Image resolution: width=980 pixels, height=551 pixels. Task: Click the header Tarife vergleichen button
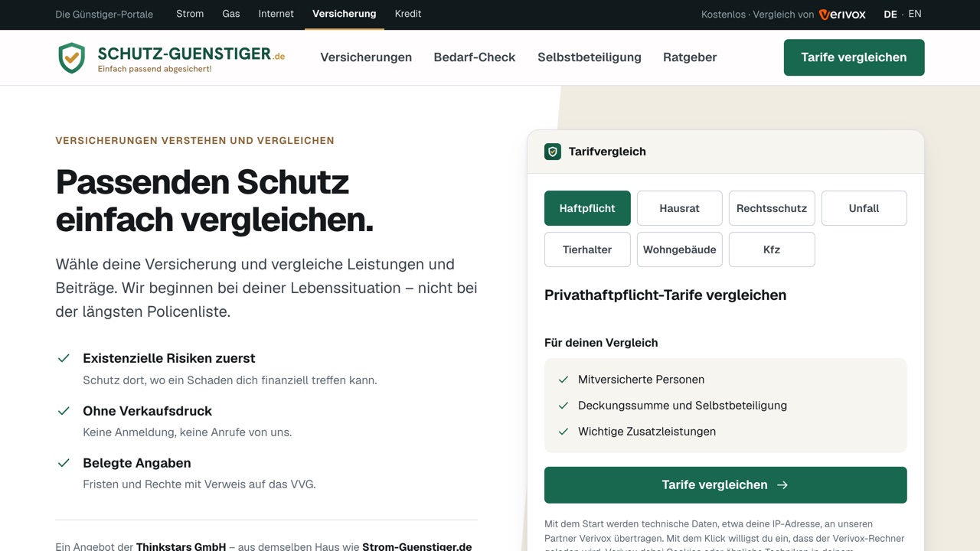tap(854, 57)
